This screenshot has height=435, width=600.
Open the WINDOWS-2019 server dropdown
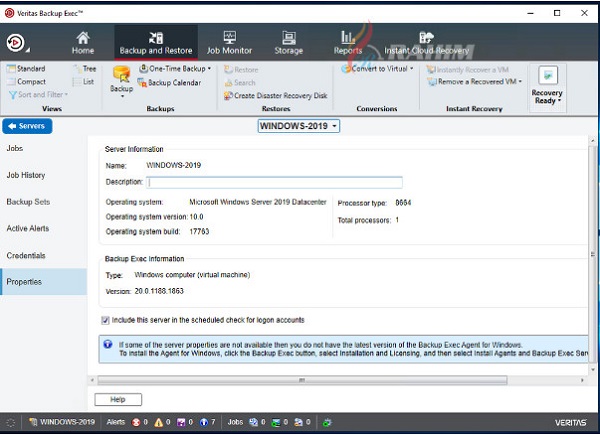(298, 126)
